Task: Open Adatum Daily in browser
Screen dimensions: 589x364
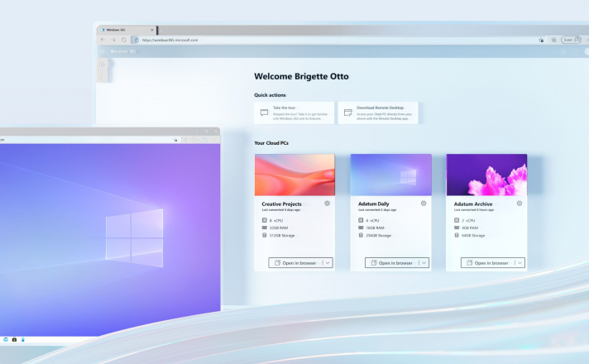Action: pyautogui.click(x=392, y=263)
